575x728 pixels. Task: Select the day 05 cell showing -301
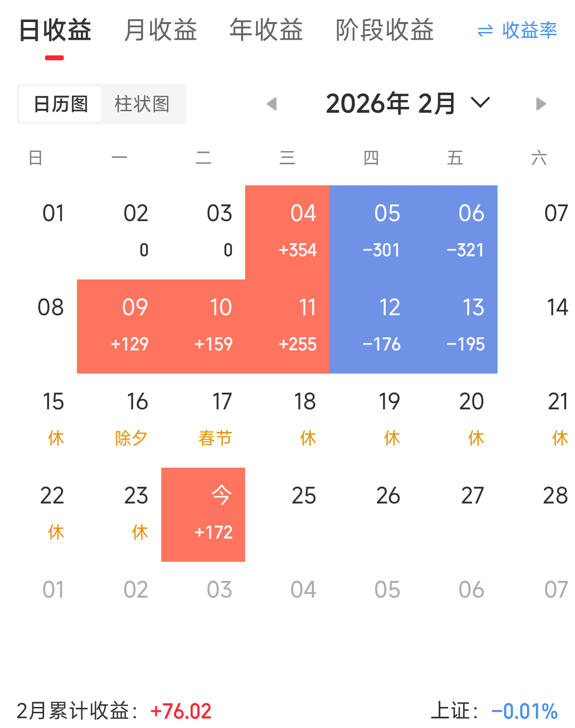371,232
